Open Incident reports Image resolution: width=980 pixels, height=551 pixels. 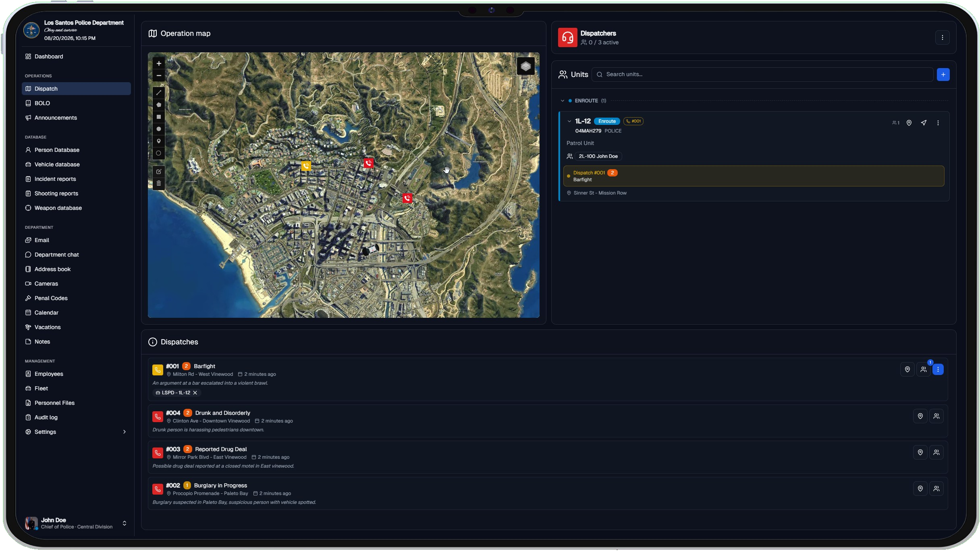[x=76, y=179]
